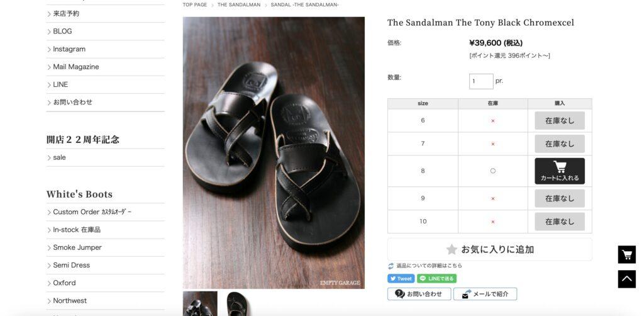Click the floating black cart icon
The image size is (644, 316).
[x=627, y=254]
